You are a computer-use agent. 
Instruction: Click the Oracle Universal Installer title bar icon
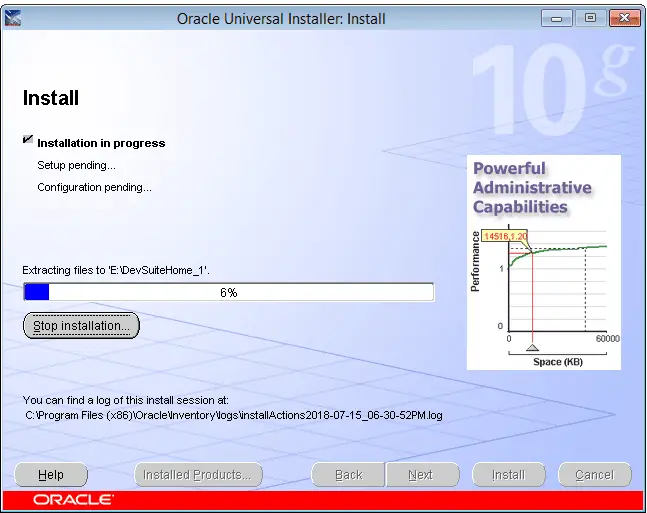point(12,19)
